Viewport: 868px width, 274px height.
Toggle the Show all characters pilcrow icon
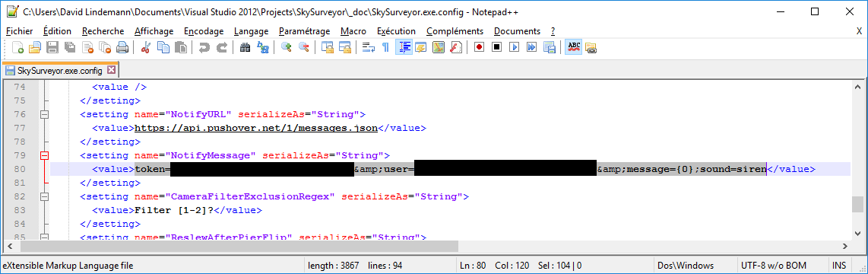(385, 47)
